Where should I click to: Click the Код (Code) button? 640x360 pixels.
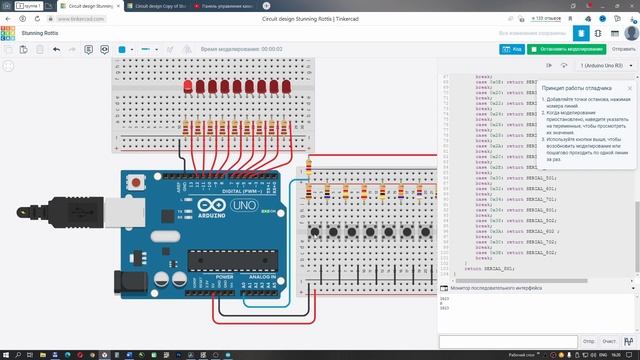[512, 49]
